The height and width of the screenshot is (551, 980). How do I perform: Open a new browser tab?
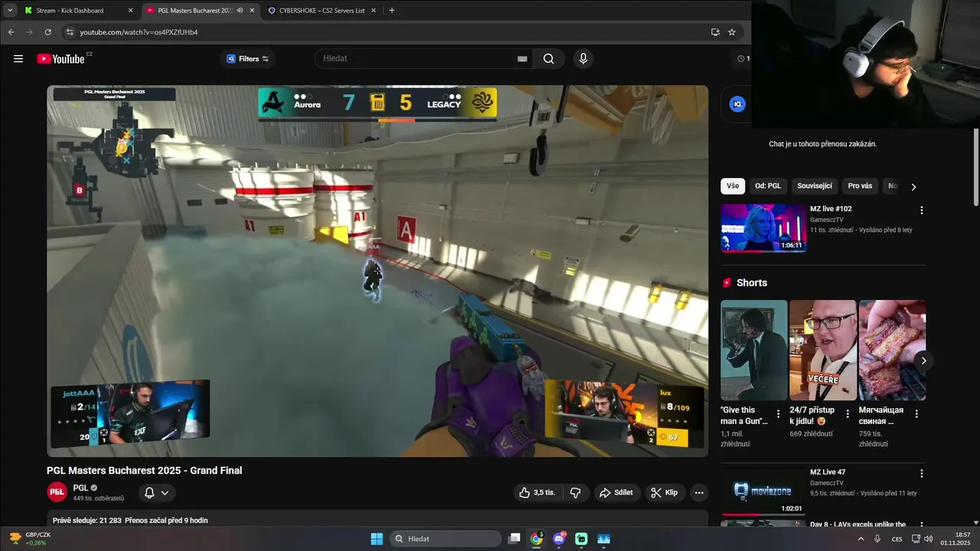[392, 11]
